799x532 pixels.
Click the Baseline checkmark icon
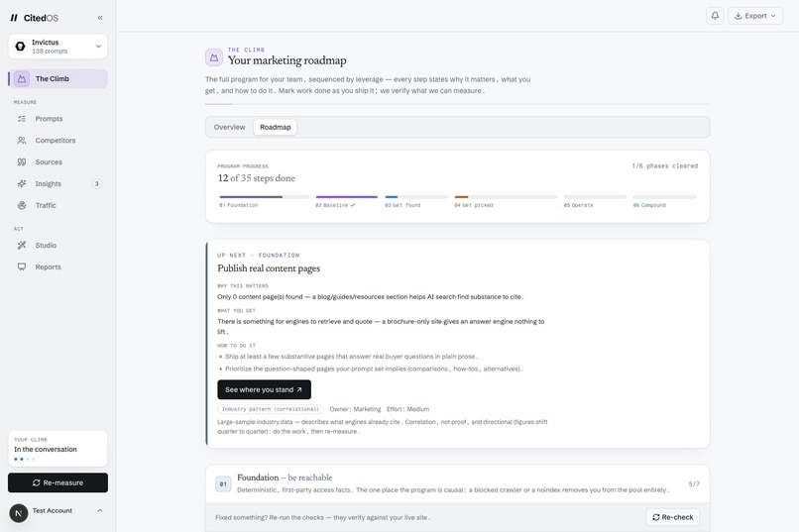353,205
